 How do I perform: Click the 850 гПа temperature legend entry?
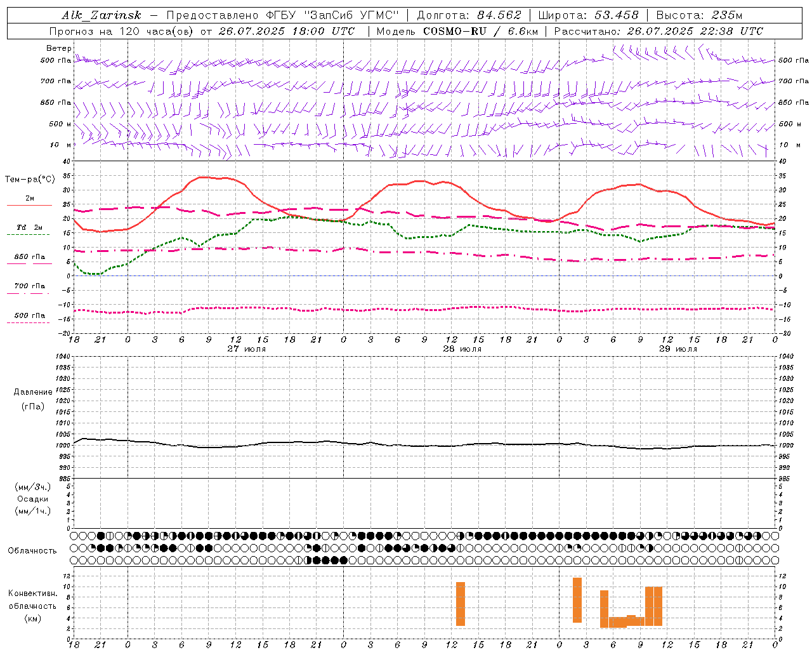coord(30,257)
